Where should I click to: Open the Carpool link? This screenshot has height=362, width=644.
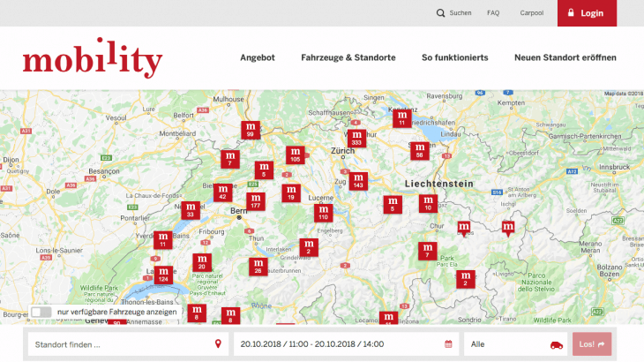click(531, 12)
